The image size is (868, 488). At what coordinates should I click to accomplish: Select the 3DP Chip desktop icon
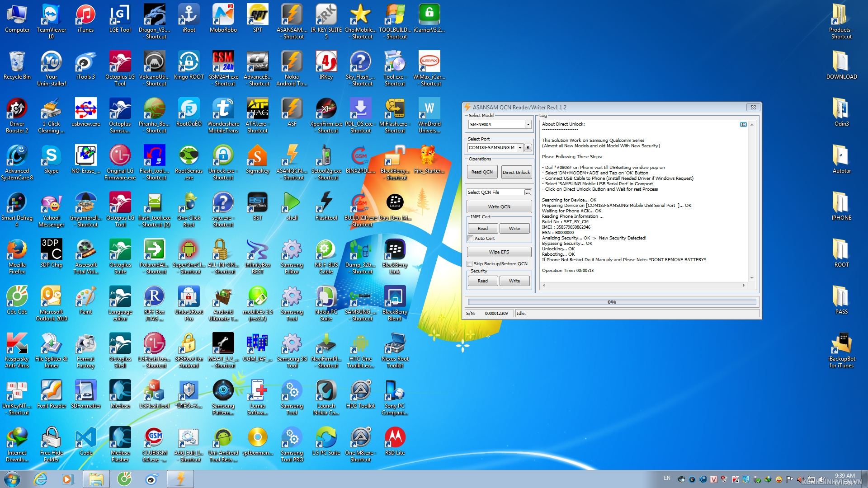pos(52,253)
